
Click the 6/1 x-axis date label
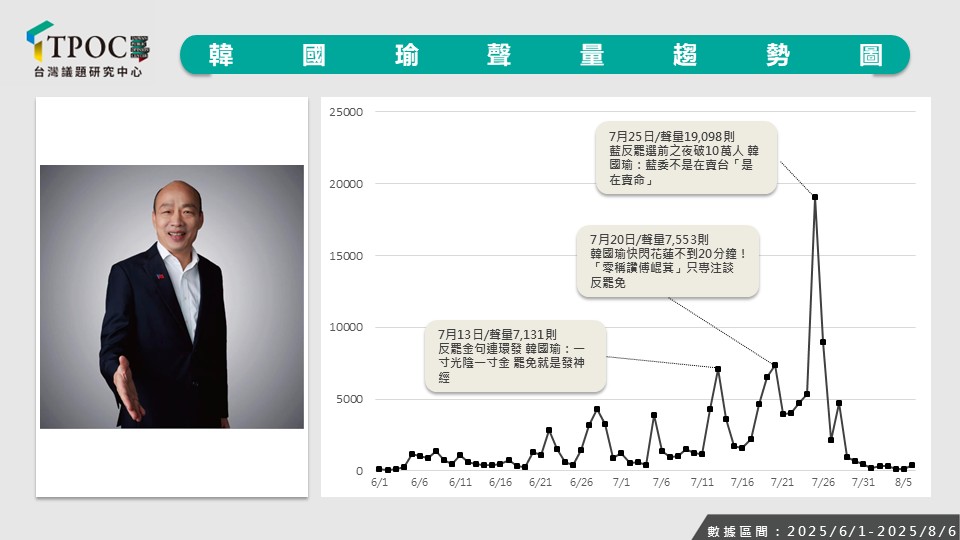tap(379, 482)
